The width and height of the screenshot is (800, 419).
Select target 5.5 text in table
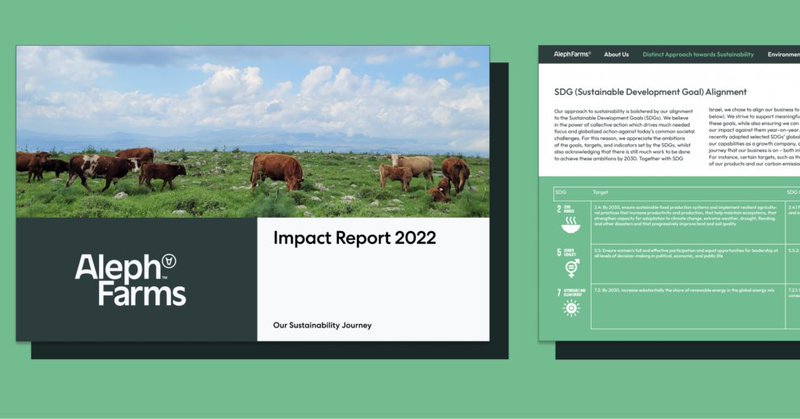click(686, 253)
